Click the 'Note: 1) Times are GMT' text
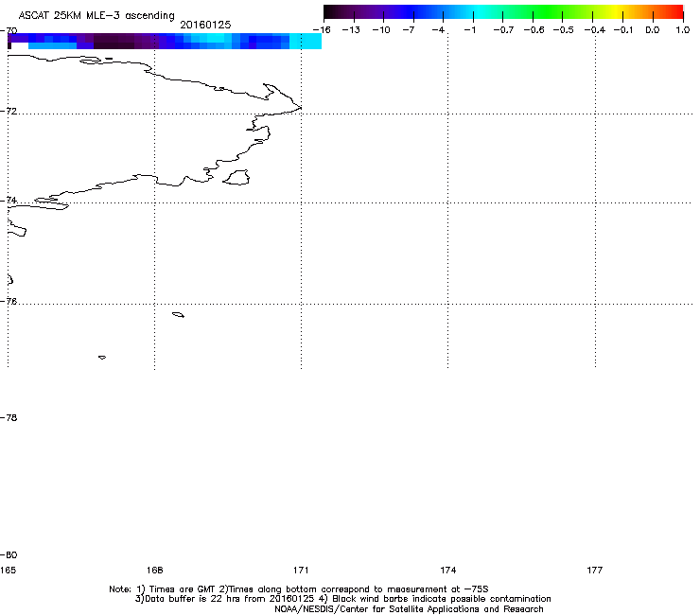 pos(163,589)
